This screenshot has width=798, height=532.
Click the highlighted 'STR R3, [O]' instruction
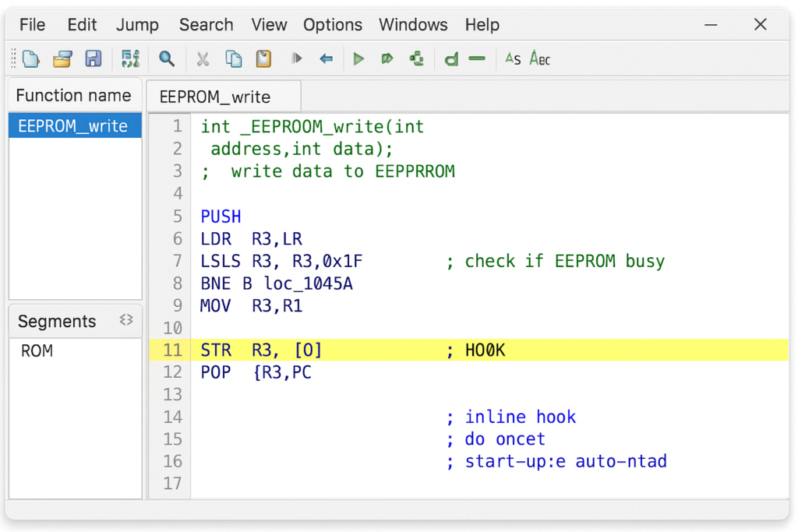261,351
